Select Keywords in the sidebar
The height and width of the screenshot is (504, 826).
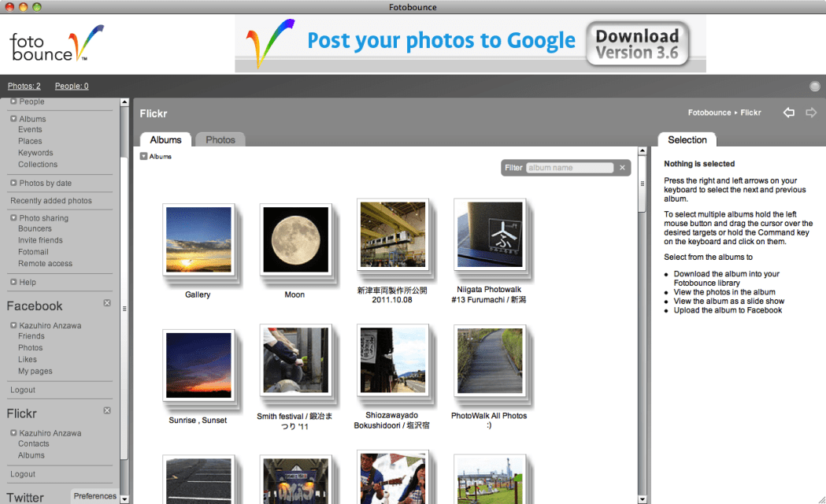(x=35, y=153)
